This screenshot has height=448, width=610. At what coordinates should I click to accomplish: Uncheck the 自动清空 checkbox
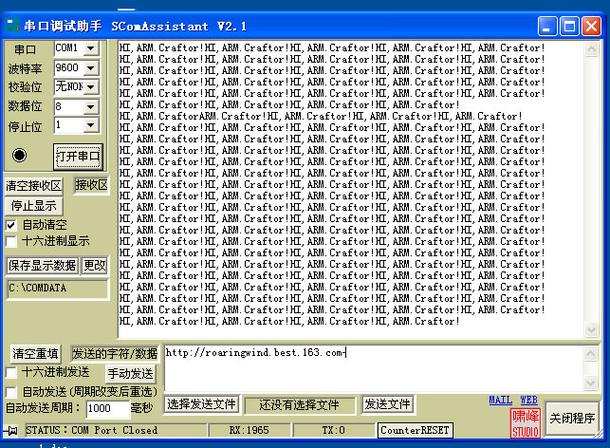[11, 225]
